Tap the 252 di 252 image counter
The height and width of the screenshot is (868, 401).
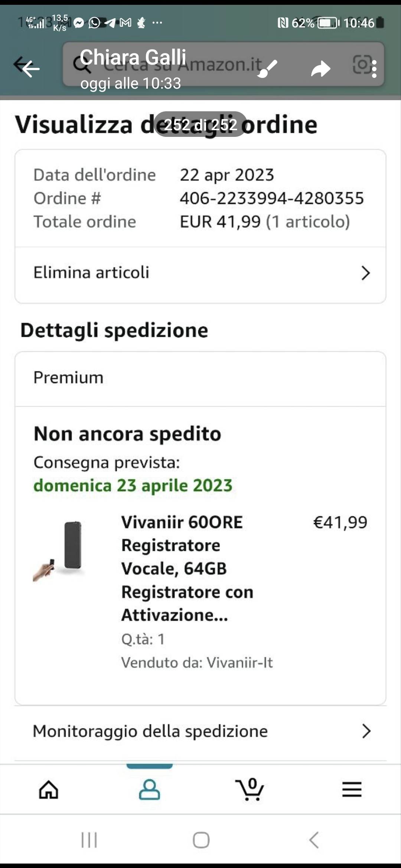(x=200, y=125)
